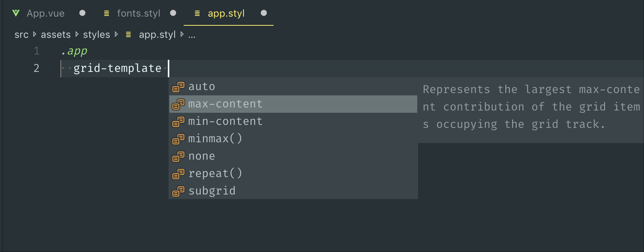Image resolution: width=644 pixels, height=252 pixels.
Task: Open the breadcrumb ellipsis symbol menu
Action: point(192,36)
